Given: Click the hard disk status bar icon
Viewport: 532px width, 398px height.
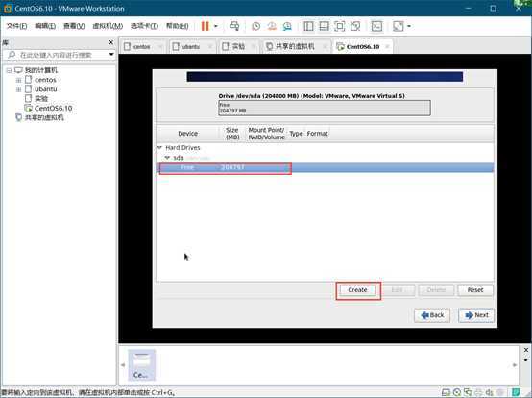Looking at the screenshot, I should click(446, 392).
